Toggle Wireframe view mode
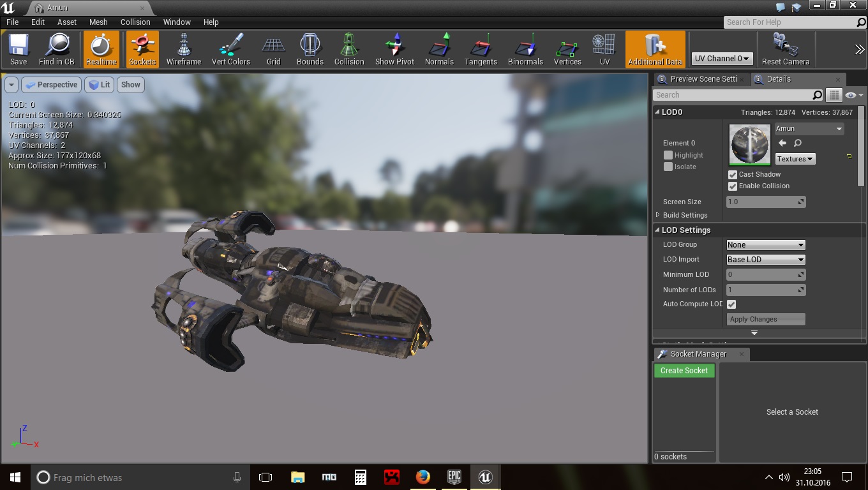This screenshot has height=490, width=868. point(184,49)
